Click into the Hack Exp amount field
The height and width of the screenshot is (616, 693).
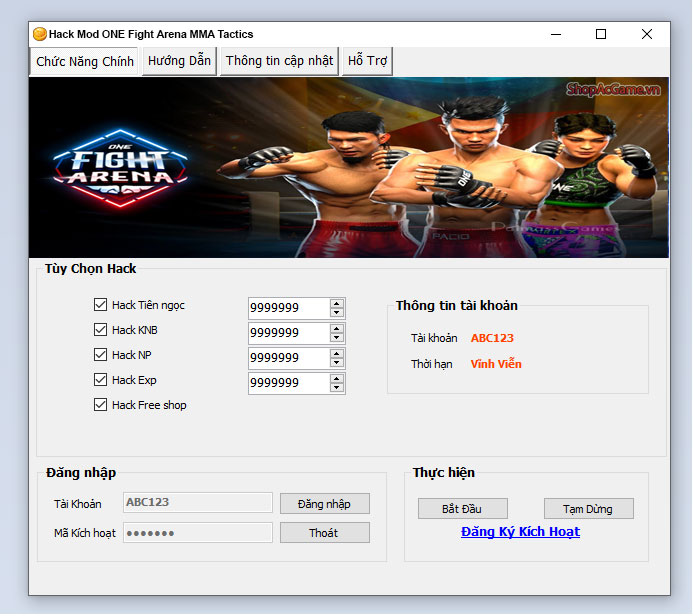coord(289,384)
